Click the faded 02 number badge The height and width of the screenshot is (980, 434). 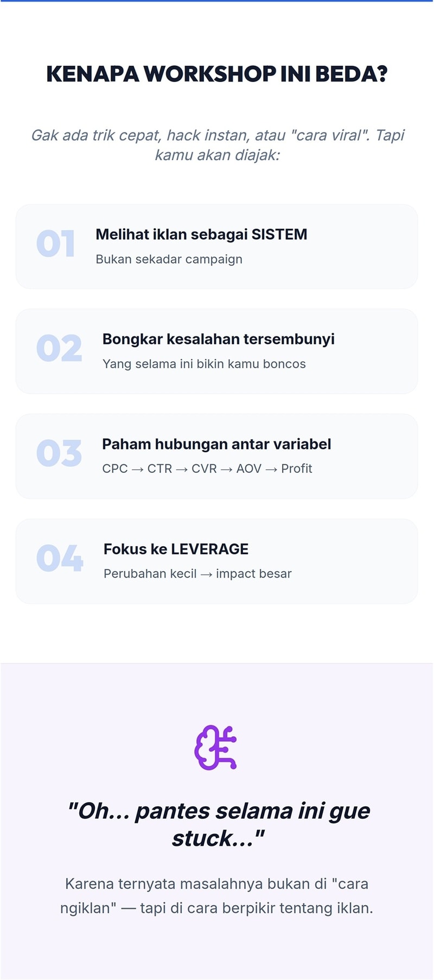(x=59, y=349)
